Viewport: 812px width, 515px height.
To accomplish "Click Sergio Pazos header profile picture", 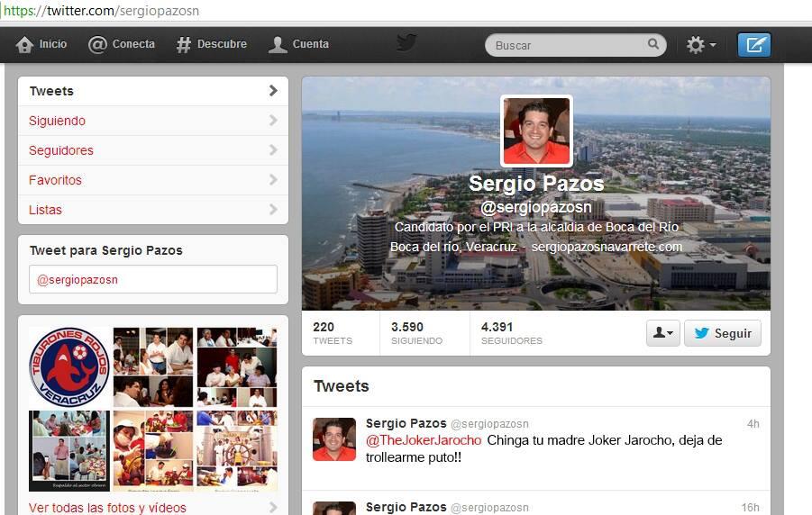I will click(536, 131).
